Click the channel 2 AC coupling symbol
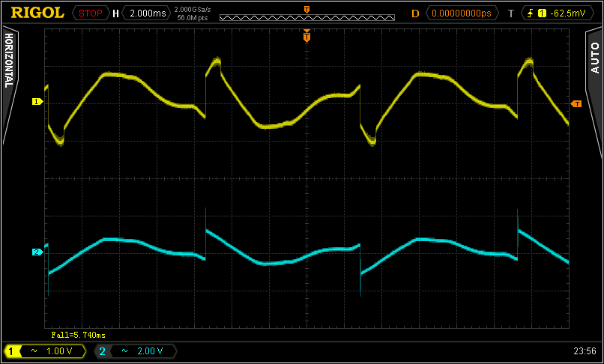Viewport: 604px width, 364px height. tap(125, 351)
